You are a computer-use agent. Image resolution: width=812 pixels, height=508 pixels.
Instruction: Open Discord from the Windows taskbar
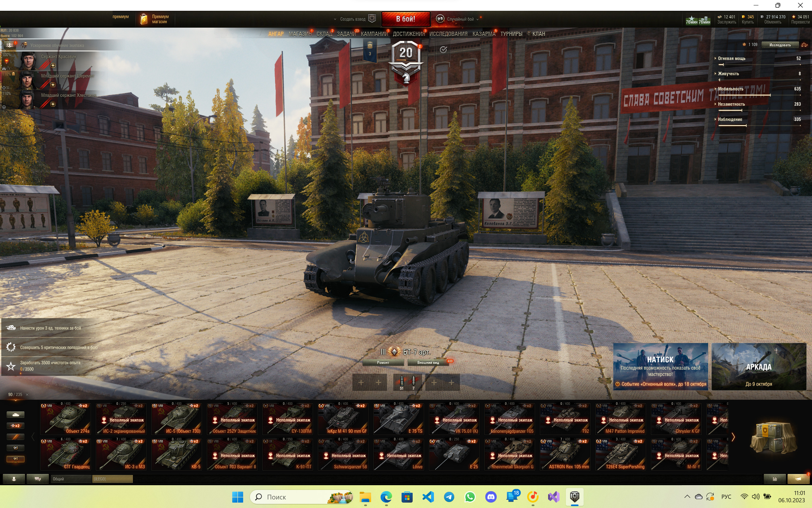[491, 497]
